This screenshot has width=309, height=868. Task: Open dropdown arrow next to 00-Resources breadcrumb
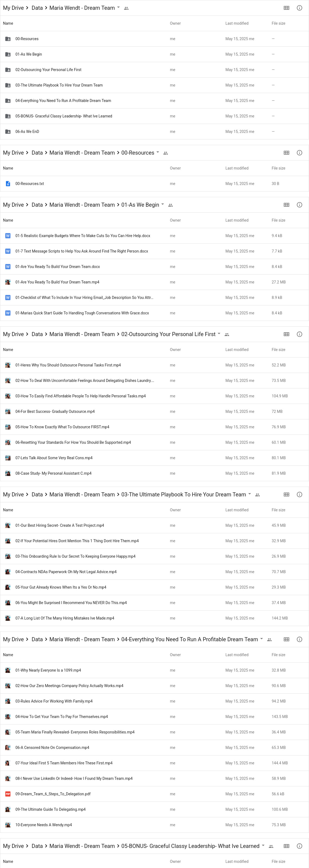(x=158, y=152)
